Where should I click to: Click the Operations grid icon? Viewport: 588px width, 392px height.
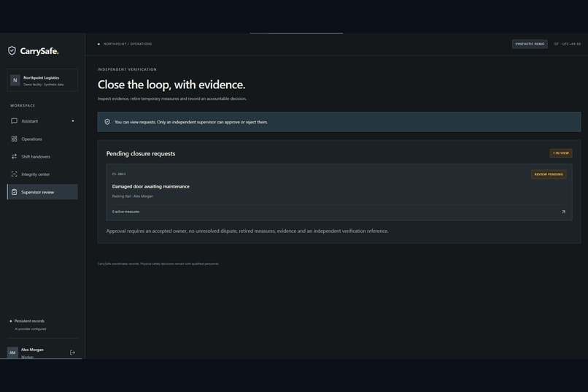click(x=15, y=139)
